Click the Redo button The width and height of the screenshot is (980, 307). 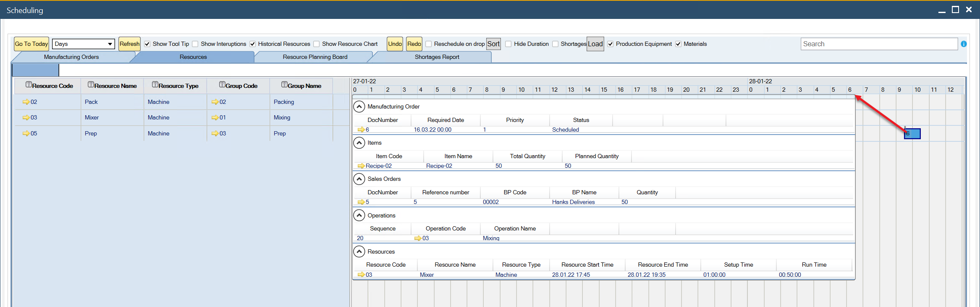[x=414, y=44]
